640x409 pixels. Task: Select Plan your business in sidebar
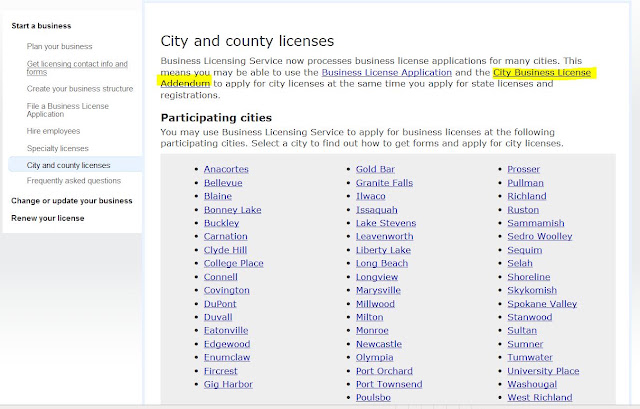[60, 47]
